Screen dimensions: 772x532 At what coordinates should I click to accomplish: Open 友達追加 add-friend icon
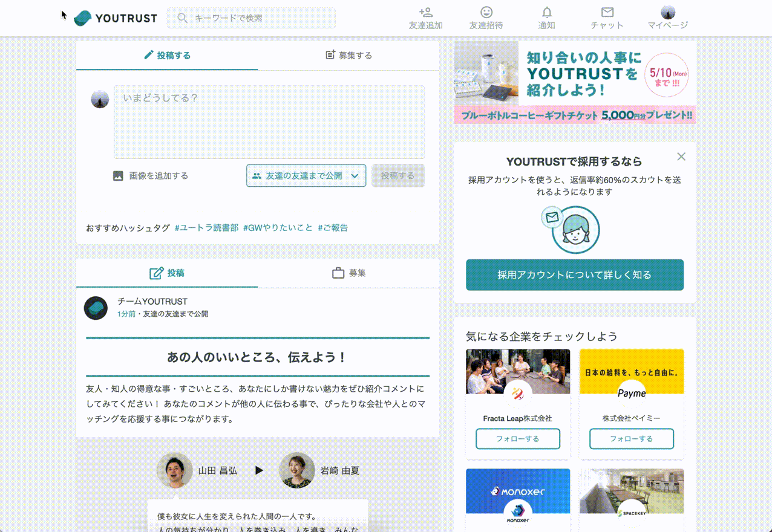tap(425, 12)
